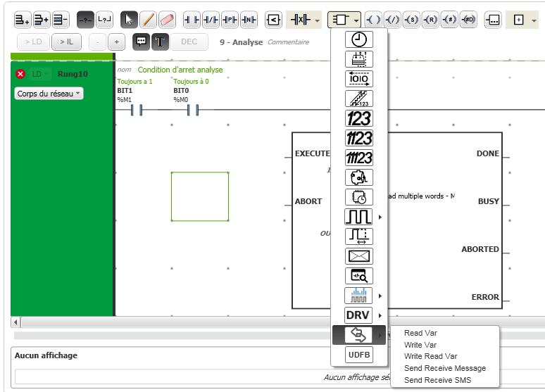This screenshot has height=392, width=545.
Task: Toggle the selection arrow mode
Action: point(129,19)
